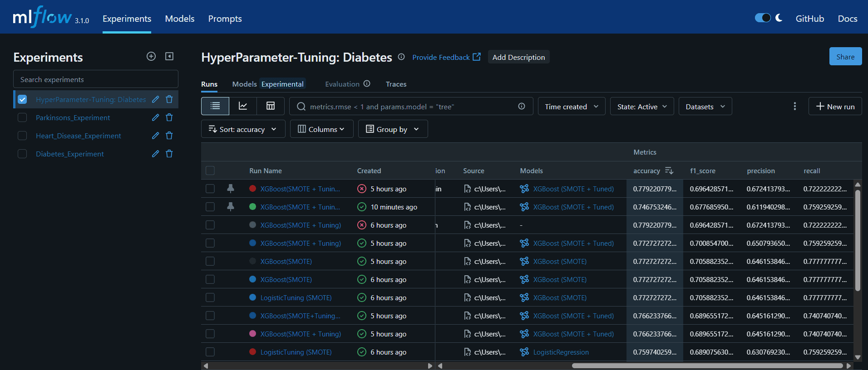Screen dimensions: 868x370
Task: Open the State: Active dropdown
Action: pyautogui.click(x=642, y=107)
